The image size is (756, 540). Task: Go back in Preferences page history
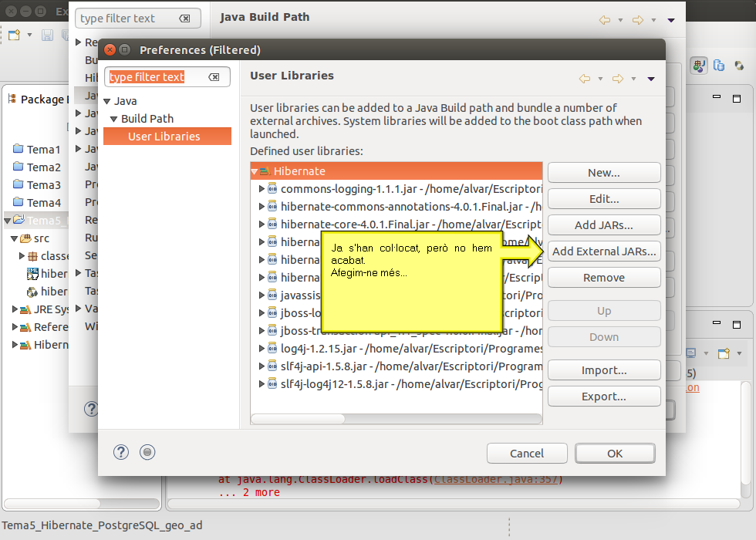tap(585, 79)
